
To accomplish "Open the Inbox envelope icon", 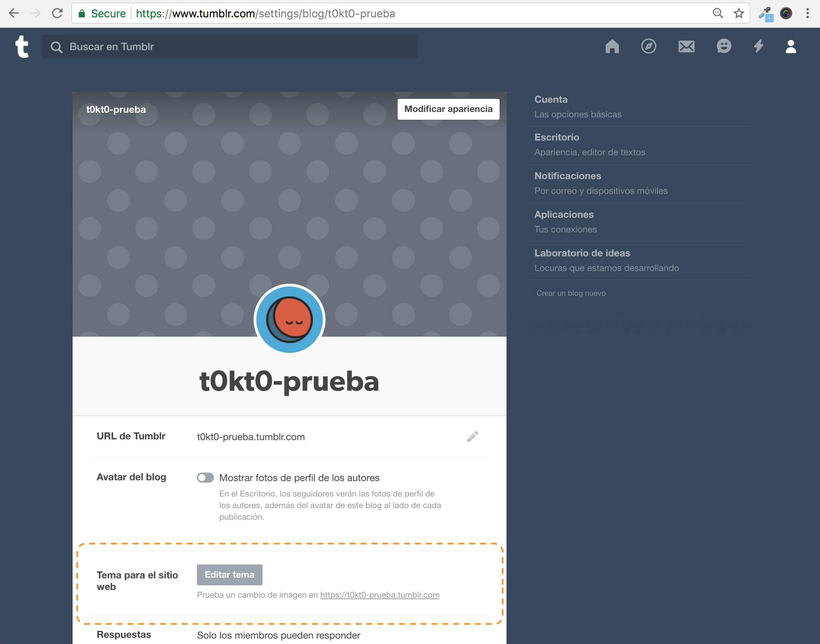I will coord(686,46).
